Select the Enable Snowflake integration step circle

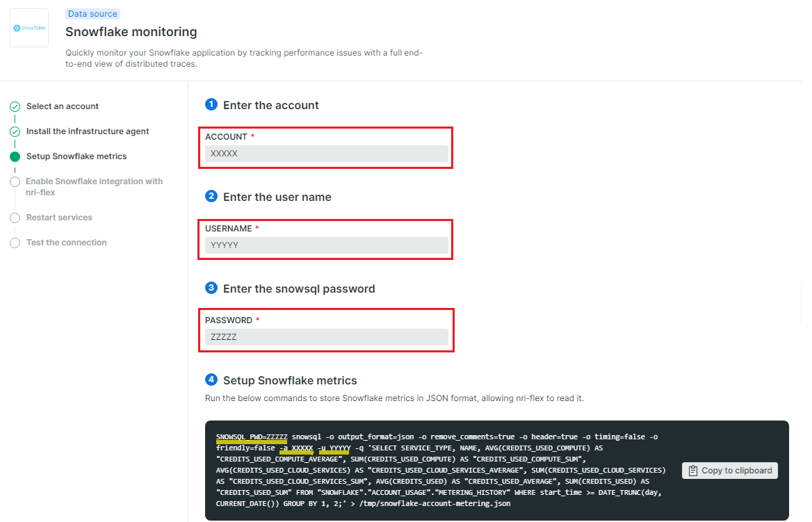coord(15,181)
